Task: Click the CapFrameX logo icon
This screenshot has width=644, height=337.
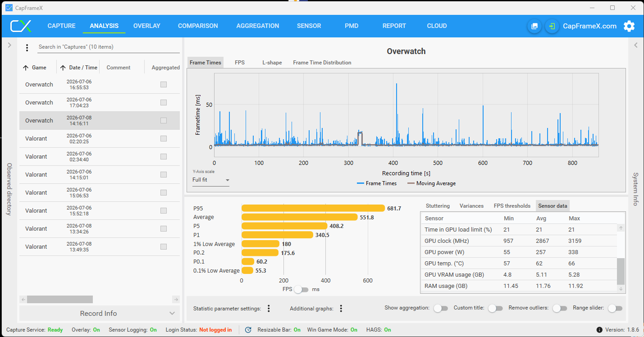Action: [x=21, y=26]
